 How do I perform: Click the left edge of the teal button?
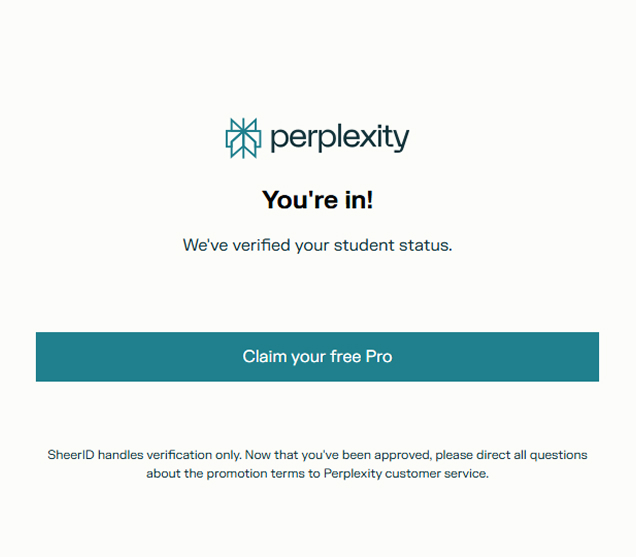(42, 357)
